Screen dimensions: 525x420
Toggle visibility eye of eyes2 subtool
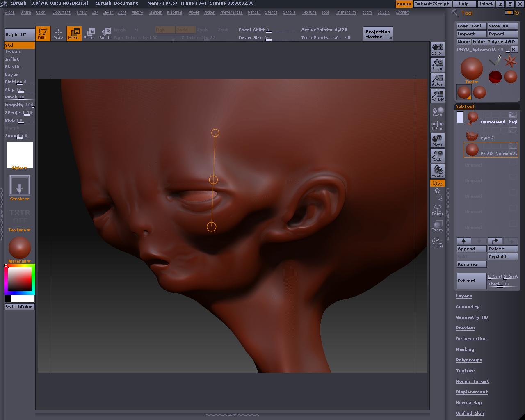click(x=513, y=130)
